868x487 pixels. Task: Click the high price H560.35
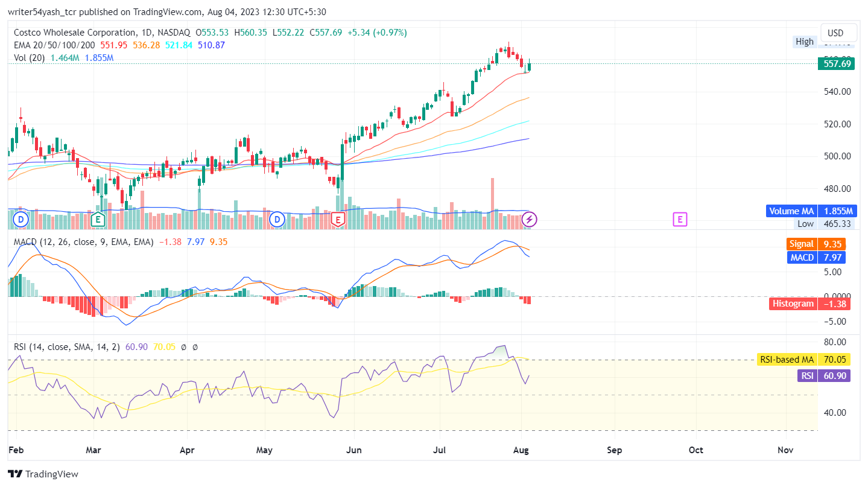251,33
